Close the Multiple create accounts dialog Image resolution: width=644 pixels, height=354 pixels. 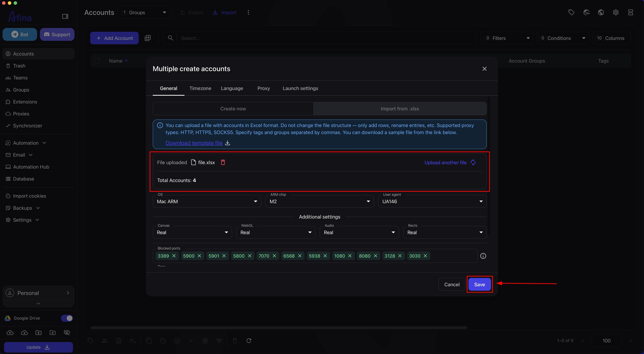point(484,69)
